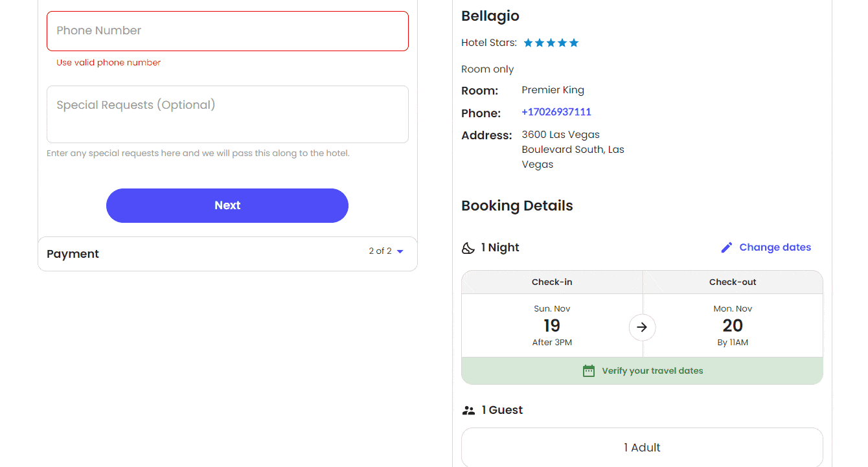Click the green calendar icon
Screen dimensions: 868x467
pyautogui.click(x=588, y=371)
